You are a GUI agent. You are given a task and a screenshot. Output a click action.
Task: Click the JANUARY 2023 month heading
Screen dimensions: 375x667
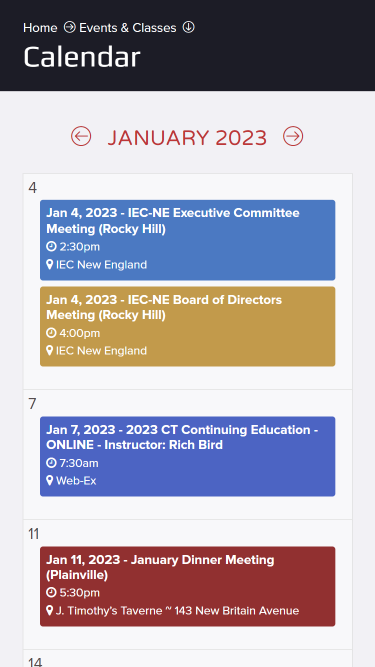tap(187, 137)
